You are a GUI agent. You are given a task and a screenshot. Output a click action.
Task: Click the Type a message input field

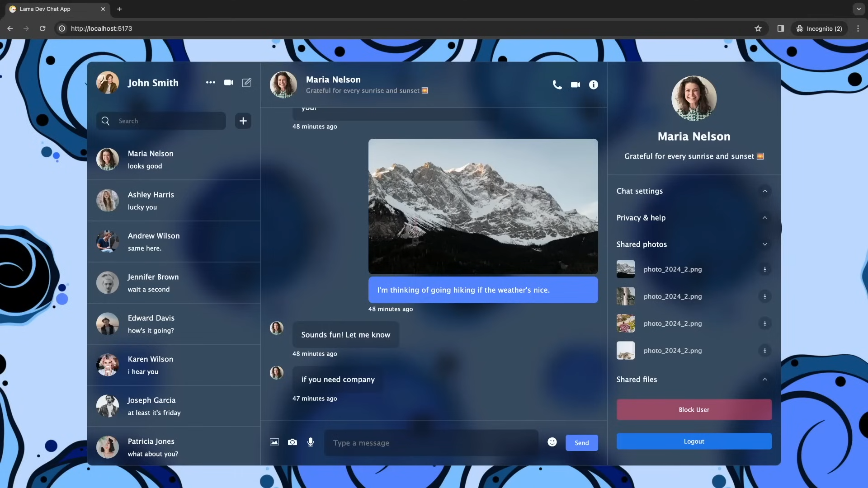(430, 443)
